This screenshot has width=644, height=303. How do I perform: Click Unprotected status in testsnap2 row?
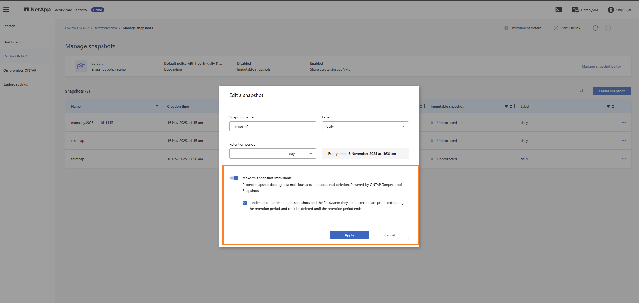click(x=447, y=159)
